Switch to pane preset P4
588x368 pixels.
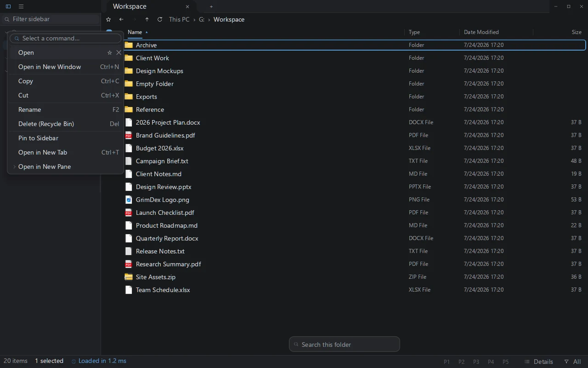coord(491,362)
